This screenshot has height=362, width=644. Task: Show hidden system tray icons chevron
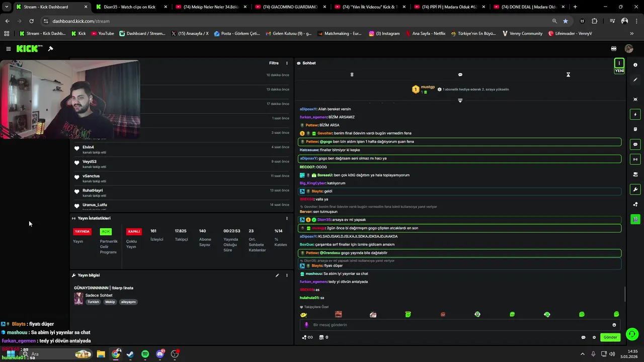click(x=583, y=354)
